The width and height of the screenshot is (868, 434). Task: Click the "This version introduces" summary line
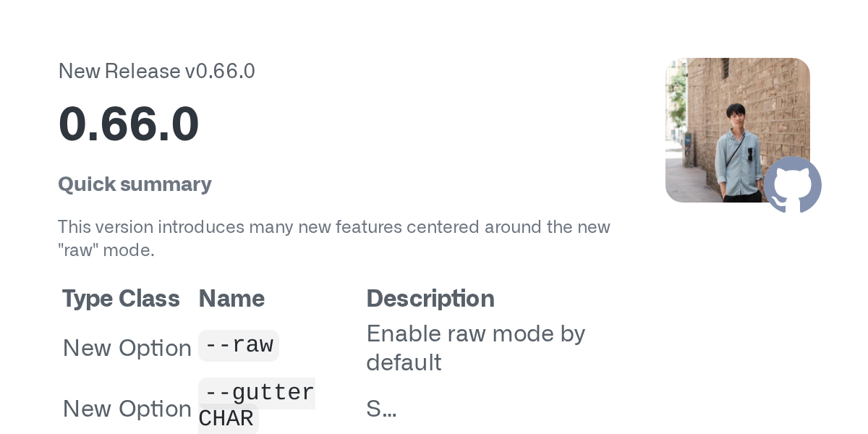coord(333,227)
